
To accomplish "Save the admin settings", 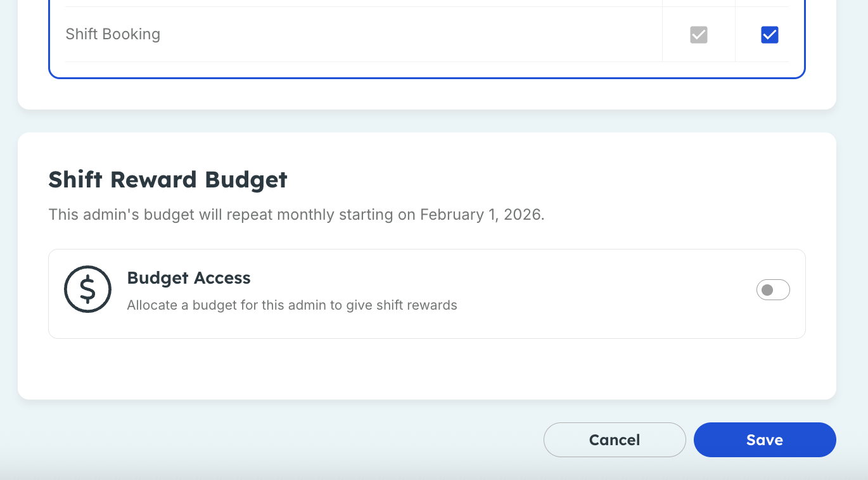I will point(765,439).
